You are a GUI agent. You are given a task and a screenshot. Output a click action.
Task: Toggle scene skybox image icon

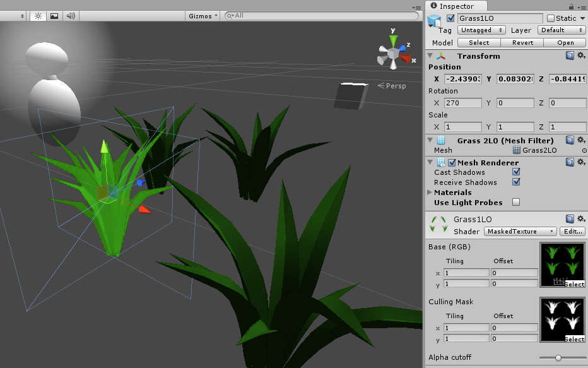tap(54, 16)
